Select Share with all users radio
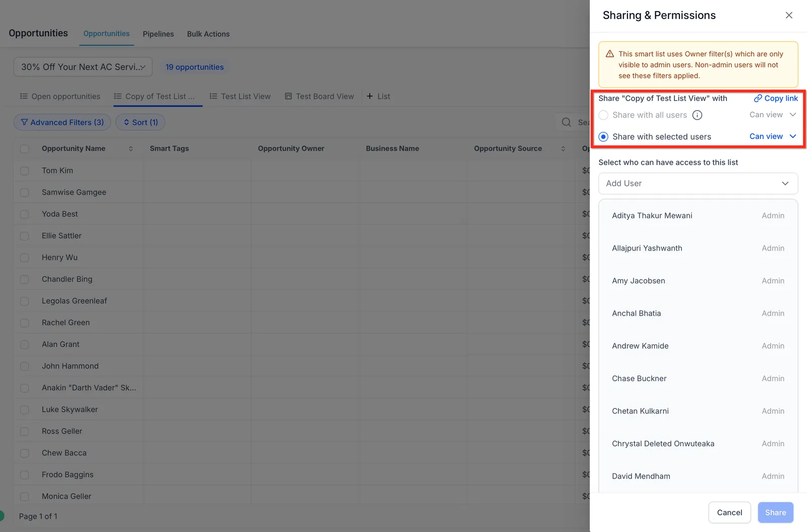The height and width of the screenshot is (532, 807). 603,115
